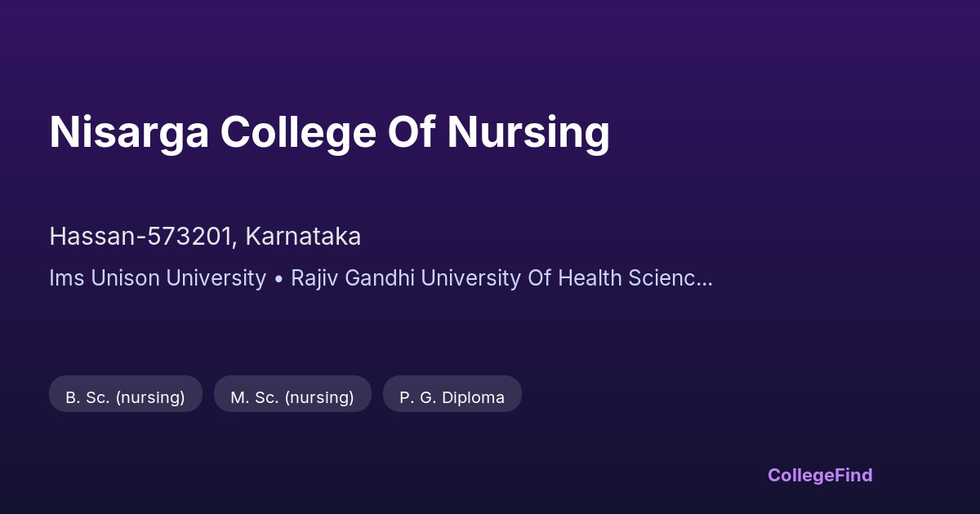980x514 pixels.
Task: Click the CollegeFind brand logo
Action: (820, 475)
